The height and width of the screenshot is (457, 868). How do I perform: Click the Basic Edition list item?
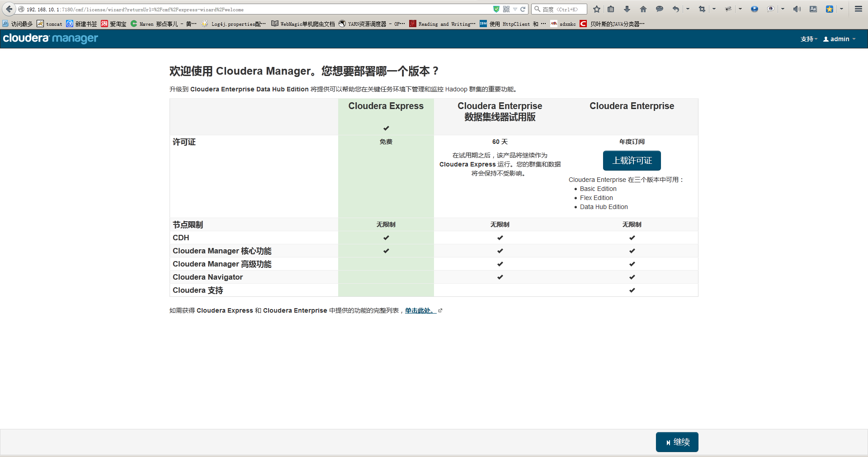coord(598,189)
